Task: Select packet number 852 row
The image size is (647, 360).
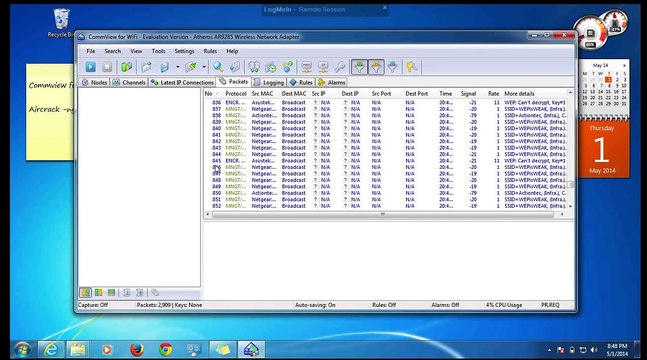Action: click(385, 206)
